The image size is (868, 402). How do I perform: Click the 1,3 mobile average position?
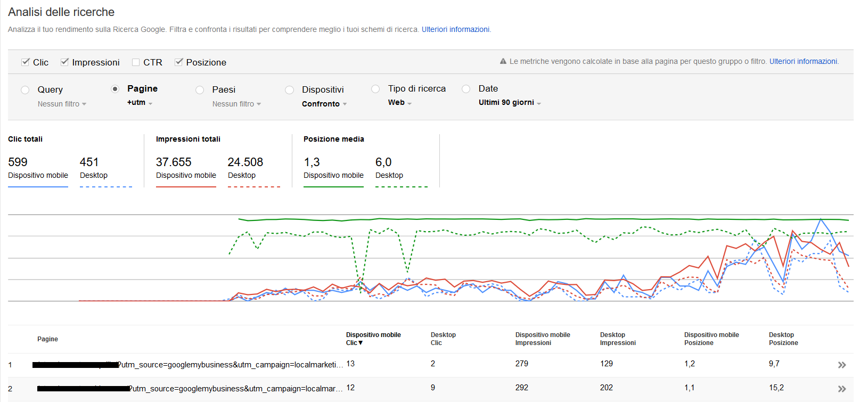pyautogui.click(x=312, y=162)
